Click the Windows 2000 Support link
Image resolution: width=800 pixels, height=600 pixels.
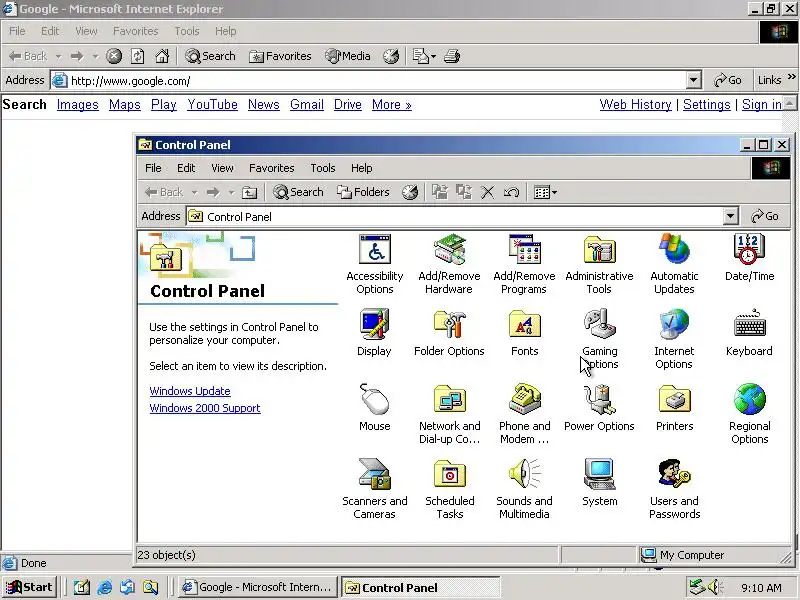[205, 408]
